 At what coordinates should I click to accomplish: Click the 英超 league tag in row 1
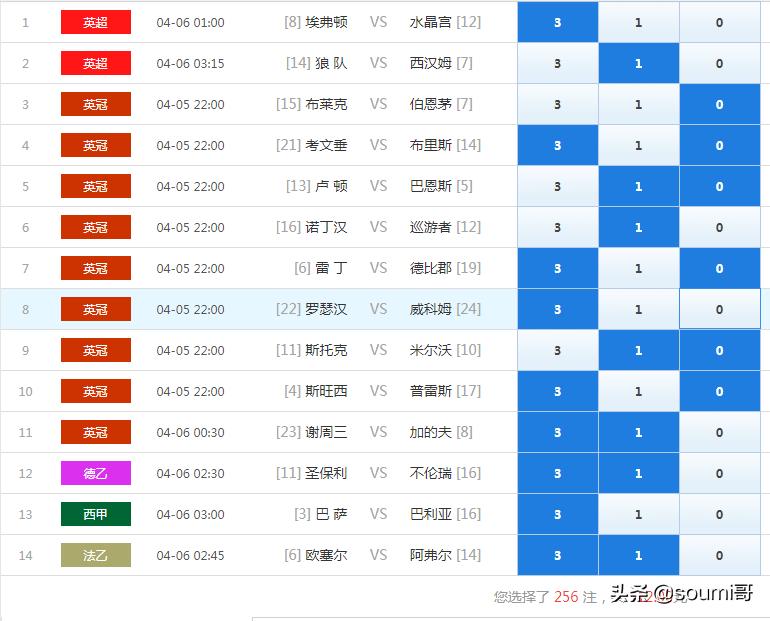[96, 22]
